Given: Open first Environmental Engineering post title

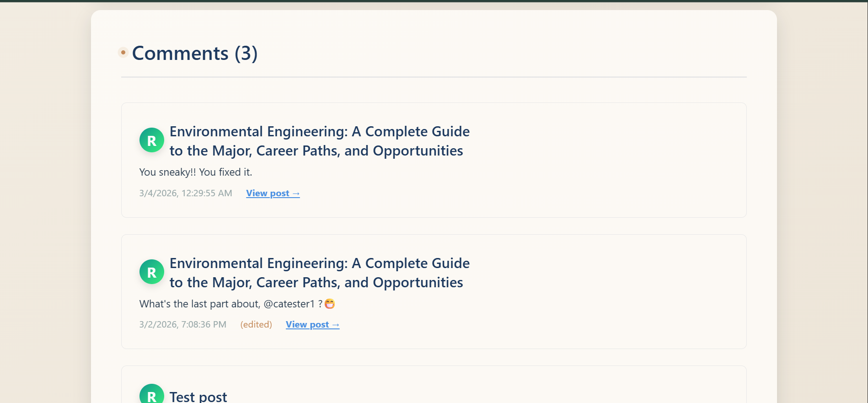Looking at the screenshot, I should click(319, 141).
